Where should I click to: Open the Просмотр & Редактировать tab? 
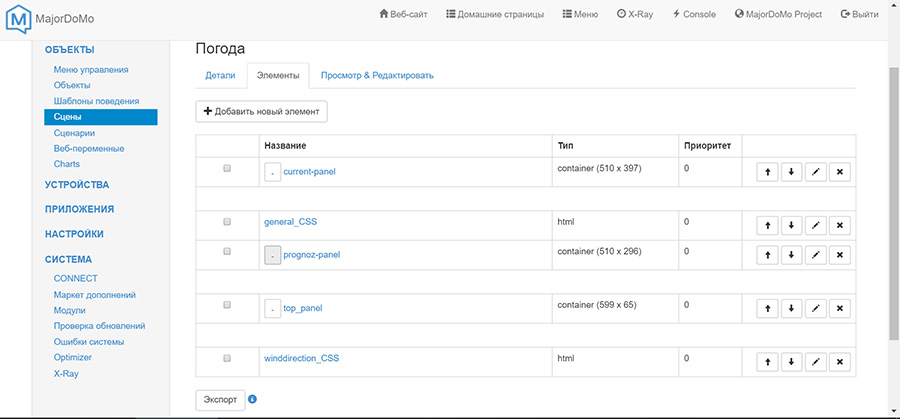tap(377, 75)
